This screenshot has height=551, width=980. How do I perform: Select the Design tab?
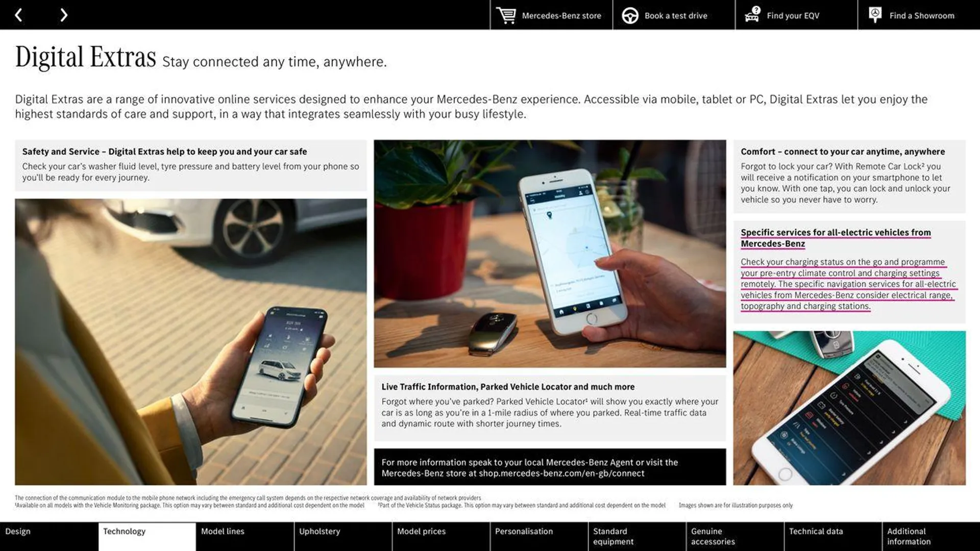48,536
